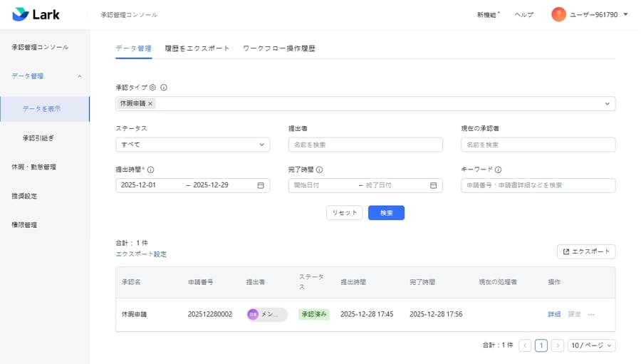Viewport: 641px width, 364px height.
Task: Open 休暇・勤怠管理 in the sidebar
Action: tap(34, 167)
